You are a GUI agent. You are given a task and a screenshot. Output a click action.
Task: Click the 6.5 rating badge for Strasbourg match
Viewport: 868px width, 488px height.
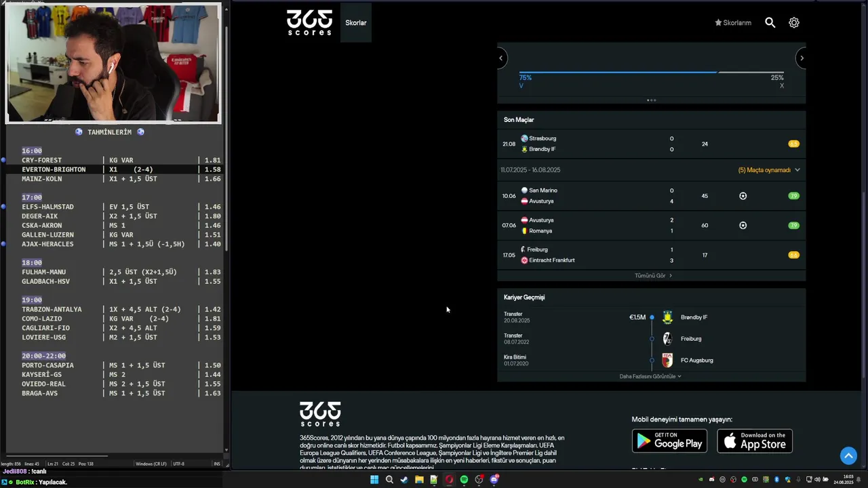point(793,144)
